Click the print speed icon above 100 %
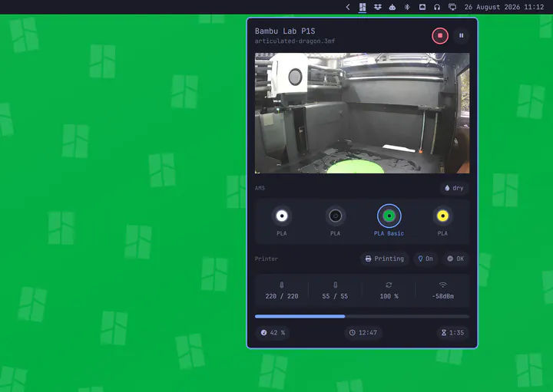The width and height of the screenshot is (553, 392). click(x=389, y=285)
